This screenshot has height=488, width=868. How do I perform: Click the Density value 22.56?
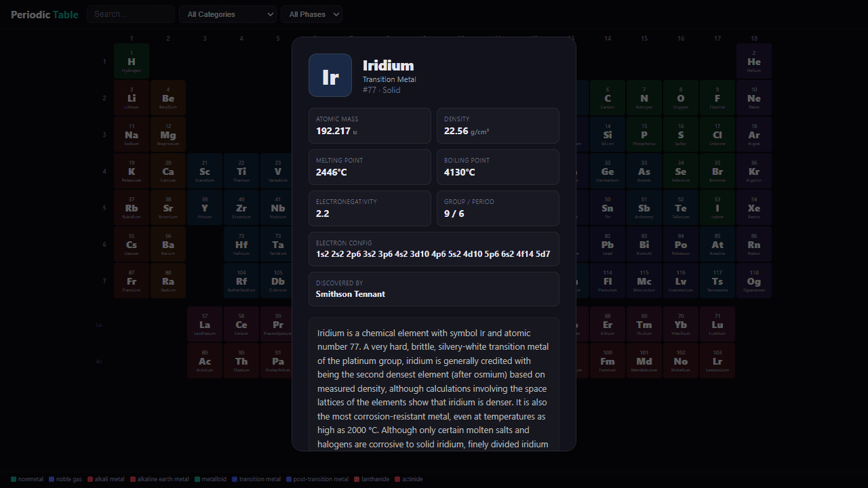tap(456, 131)
